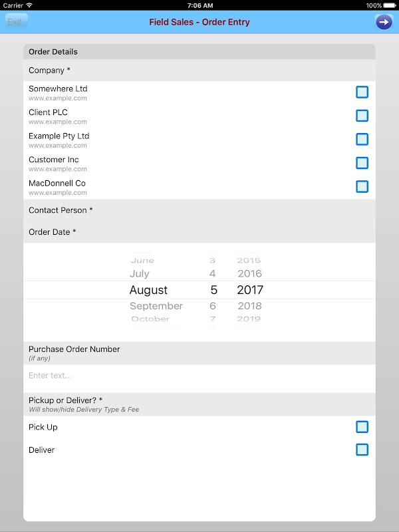The image size is (399, 532).
Task: Select day 4 in date picker
Action: click(x=213, y=274)
